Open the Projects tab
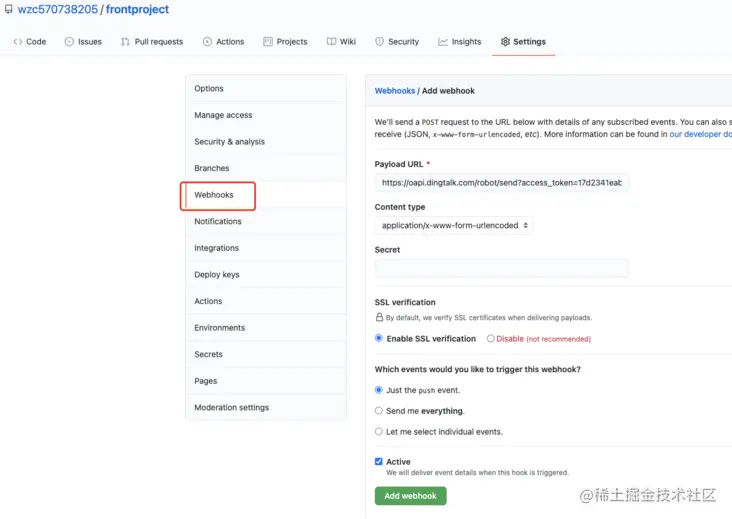Viewport: 732px width, 519px height. point(285,42)
